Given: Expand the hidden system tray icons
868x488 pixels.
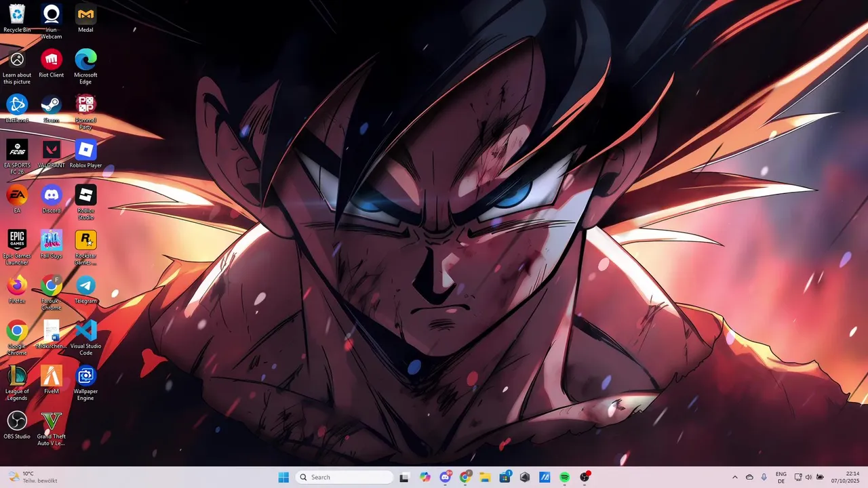Looking at the screenshot, I should coord(735,477).
